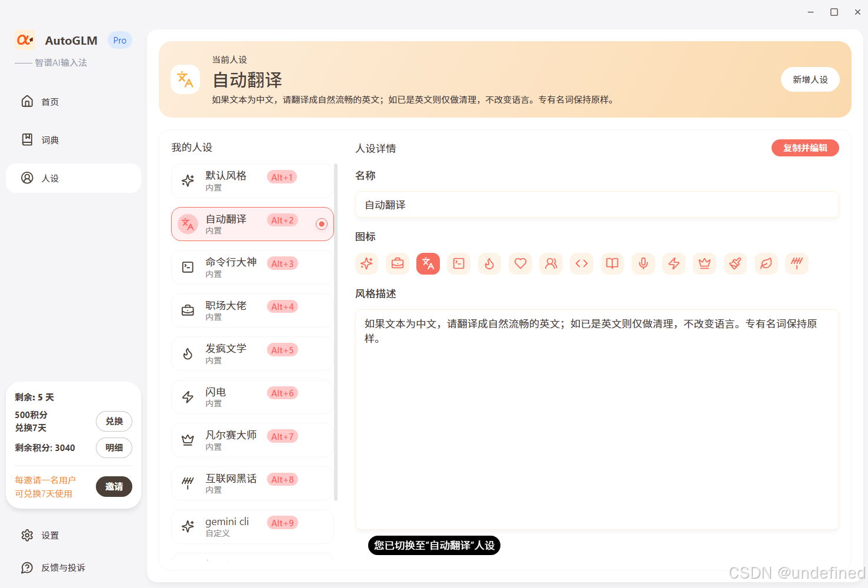The image size is (868, 588).
Task: Select the 发疯文学 persona
Action: tap(252, 353)
